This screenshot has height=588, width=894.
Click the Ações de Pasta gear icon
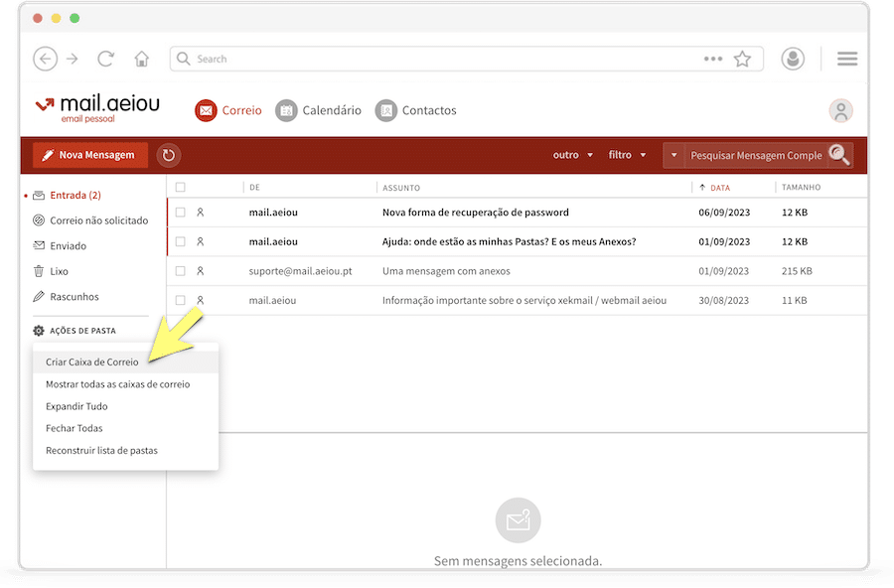pos(39,331)
